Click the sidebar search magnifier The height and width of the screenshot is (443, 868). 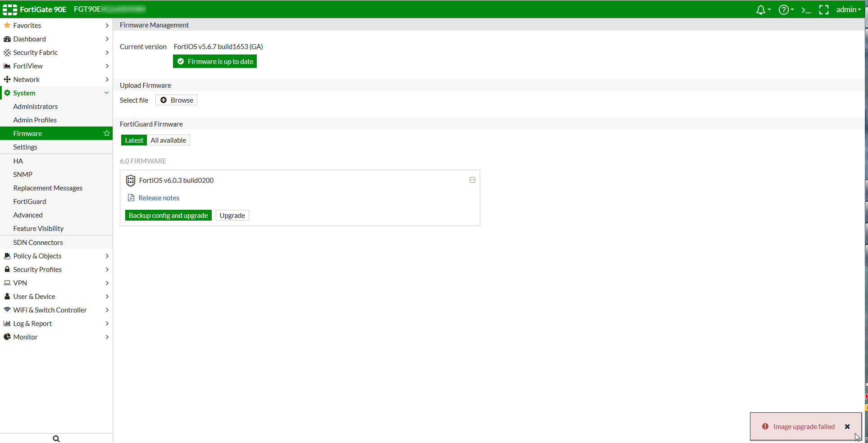click(x=56, y=438)
